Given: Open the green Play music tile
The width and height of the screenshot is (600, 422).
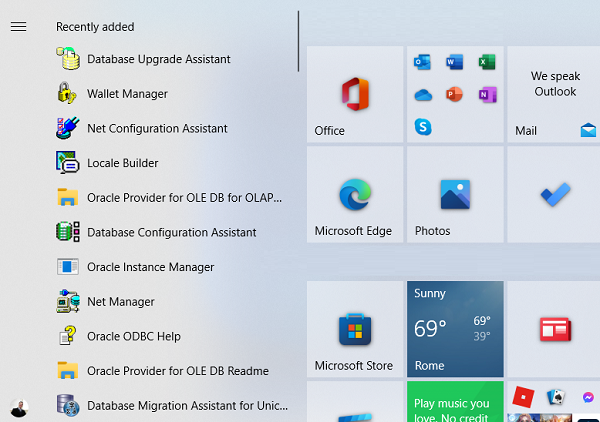Looking at the screenshot, I should [x=455, y=402].
